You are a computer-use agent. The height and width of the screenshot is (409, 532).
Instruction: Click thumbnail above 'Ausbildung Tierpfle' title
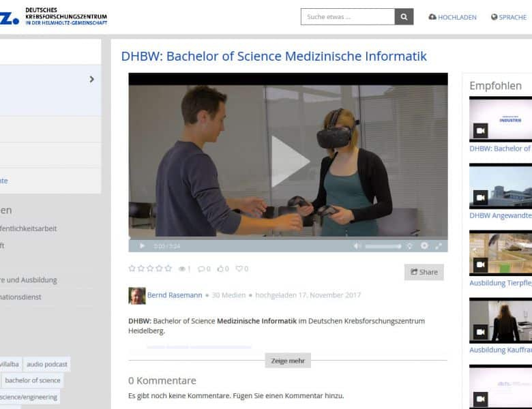[x=501, y=253]
